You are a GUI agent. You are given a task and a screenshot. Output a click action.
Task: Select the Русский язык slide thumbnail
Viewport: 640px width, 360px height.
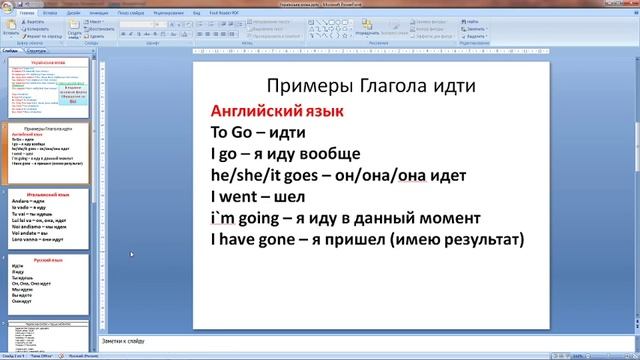(48, 284)
